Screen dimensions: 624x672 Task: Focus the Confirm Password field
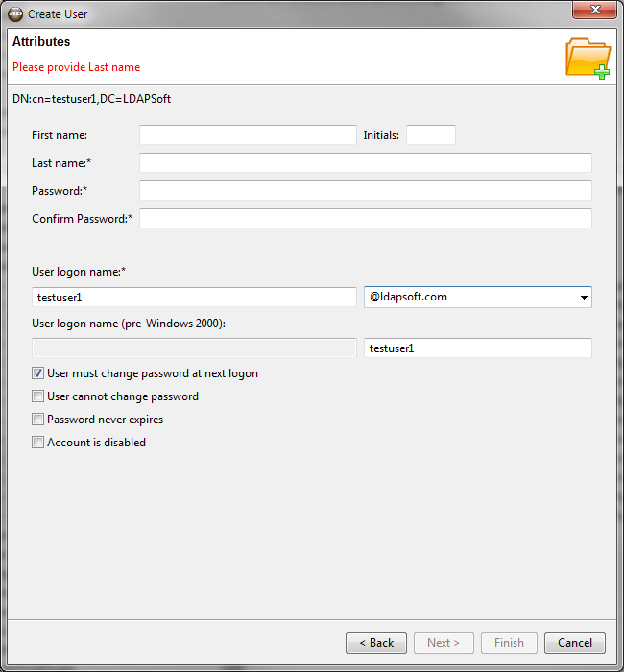[x=366, y=219]
